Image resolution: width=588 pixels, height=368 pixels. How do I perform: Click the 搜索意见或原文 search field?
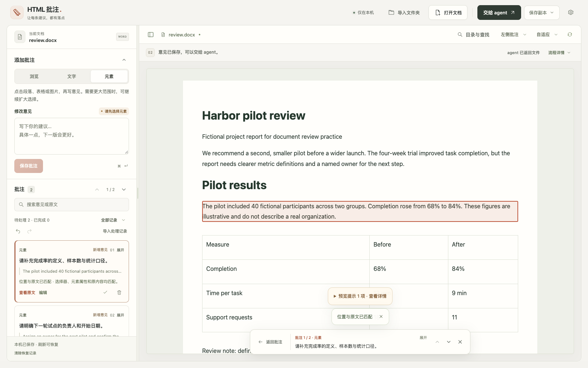point(72,205)
